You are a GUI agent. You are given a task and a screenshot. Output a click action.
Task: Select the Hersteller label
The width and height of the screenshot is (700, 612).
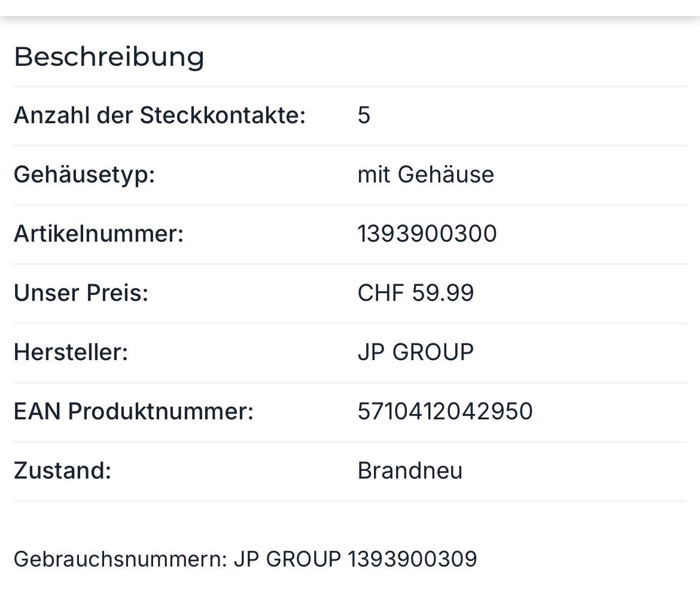71,352
